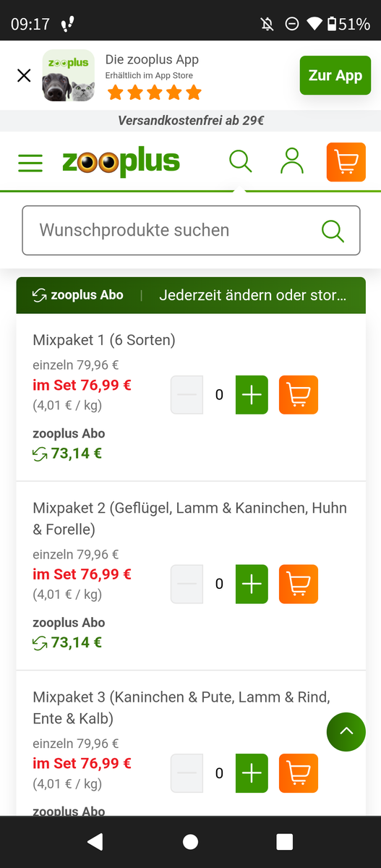Tap the header search magnifier icon

tap(241, 161)
